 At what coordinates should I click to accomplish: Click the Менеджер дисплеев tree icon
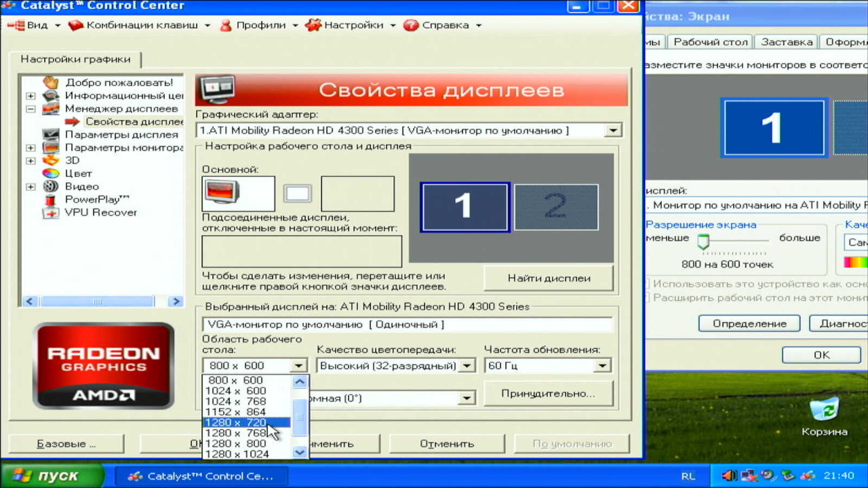tap(50, 108)
